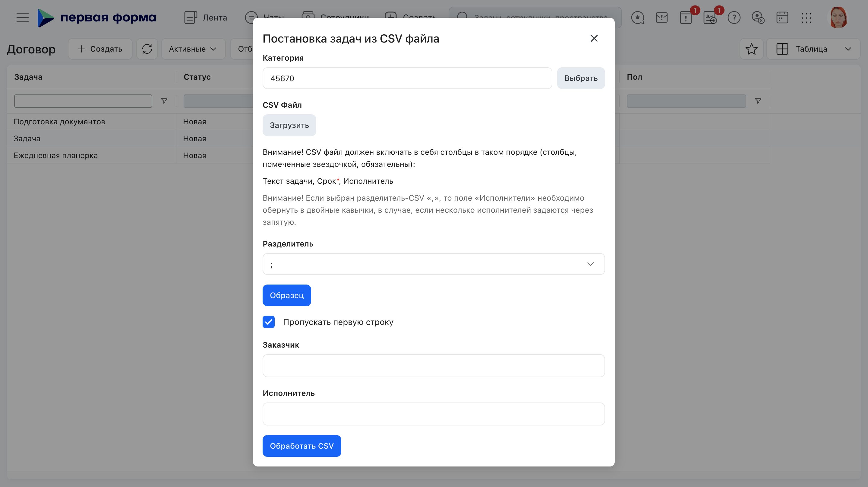Expand the Таблица view dropdown
868x487 pixels.
813,49
